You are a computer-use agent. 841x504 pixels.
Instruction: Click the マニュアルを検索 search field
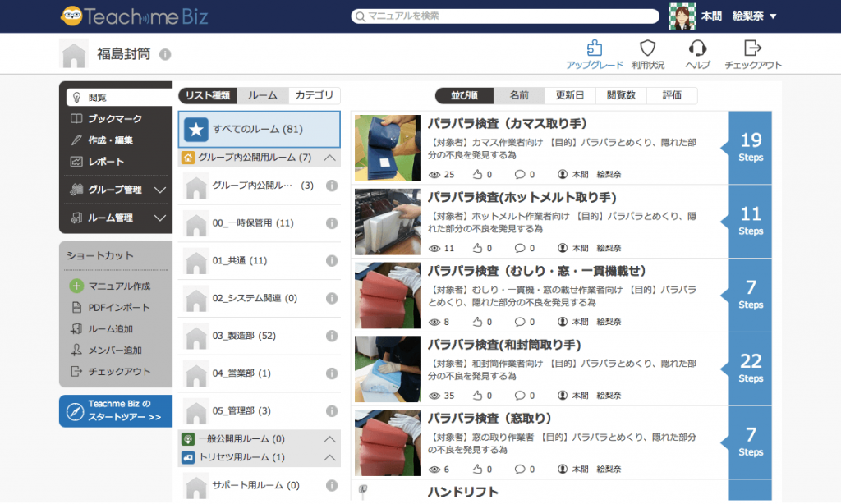pos(505,16)
